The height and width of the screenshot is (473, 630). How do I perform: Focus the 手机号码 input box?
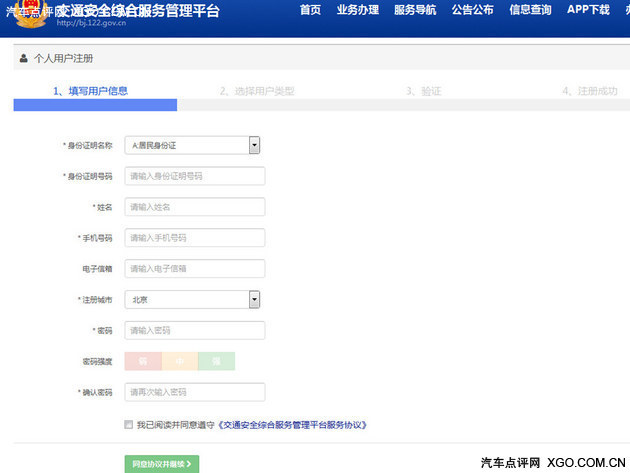pos(195,238)
